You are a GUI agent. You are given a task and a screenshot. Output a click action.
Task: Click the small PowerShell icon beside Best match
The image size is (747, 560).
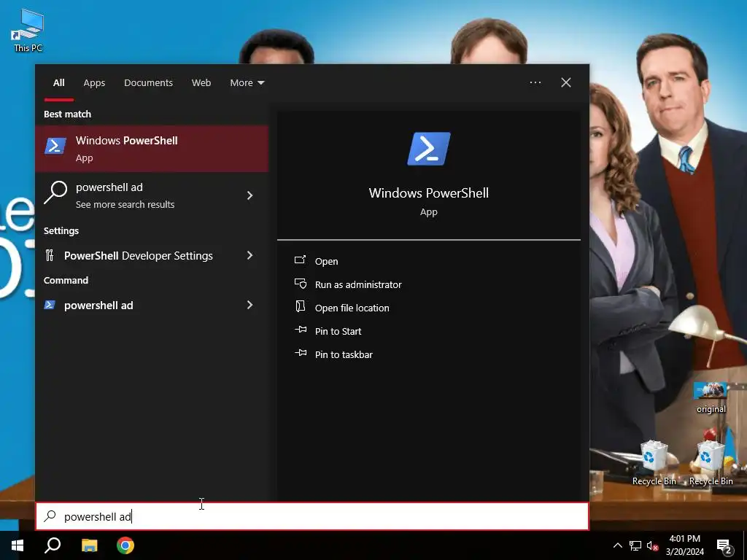55,146
